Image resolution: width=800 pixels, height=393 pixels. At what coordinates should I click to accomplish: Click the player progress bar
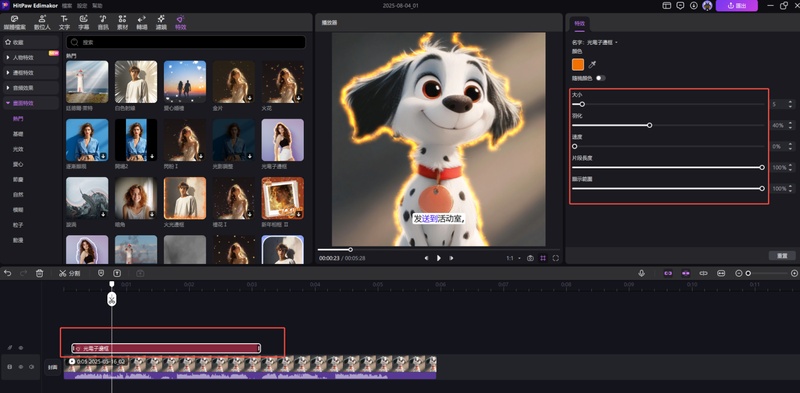438,250
